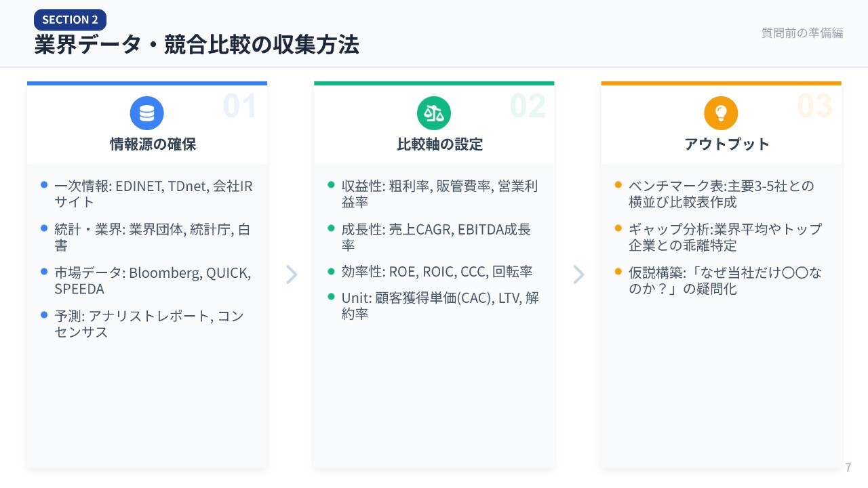Click the 仮説構築 bullet item
This screenshot has height=488, width=868.
pos(724,281)
